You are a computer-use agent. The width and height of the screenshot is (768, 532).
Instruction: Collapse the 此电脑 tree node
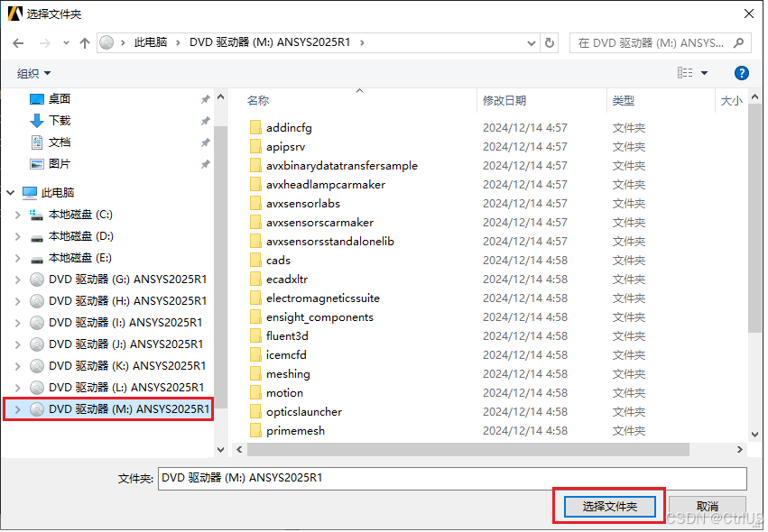tap(11, 193)
